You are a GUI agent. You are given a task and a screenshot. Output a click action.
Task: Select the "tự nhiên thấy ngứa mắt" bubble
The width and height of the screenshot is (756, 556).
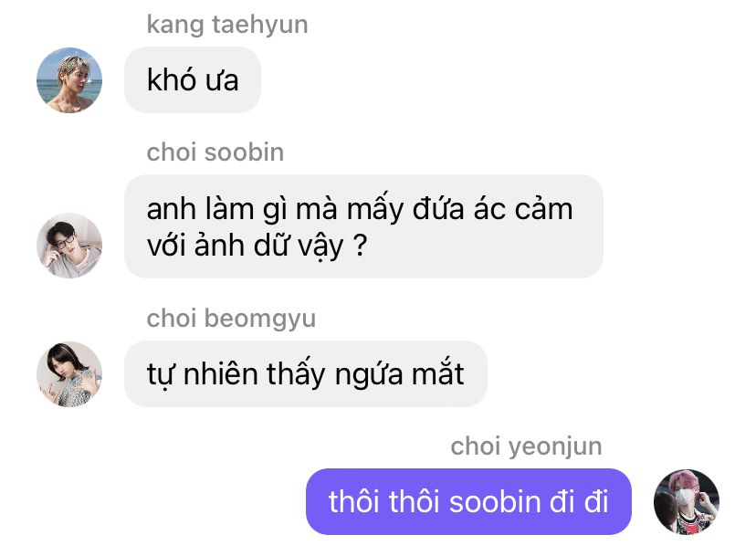click(x=306, y=373)
